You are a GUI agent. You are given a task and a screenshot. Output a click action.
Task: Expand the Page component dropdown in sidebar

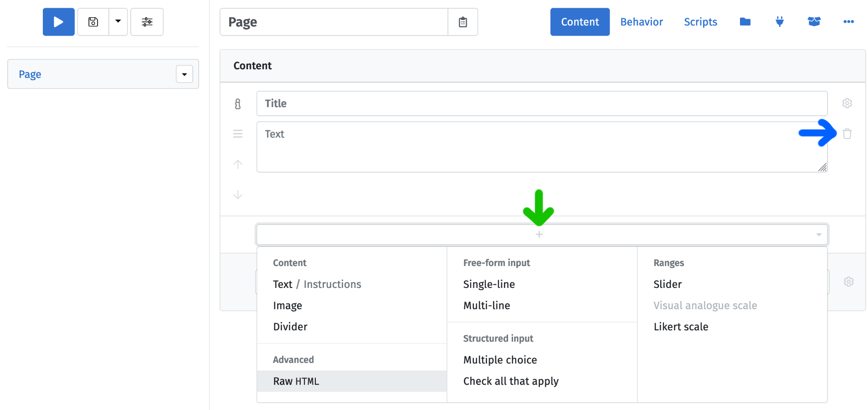point(185,74)
